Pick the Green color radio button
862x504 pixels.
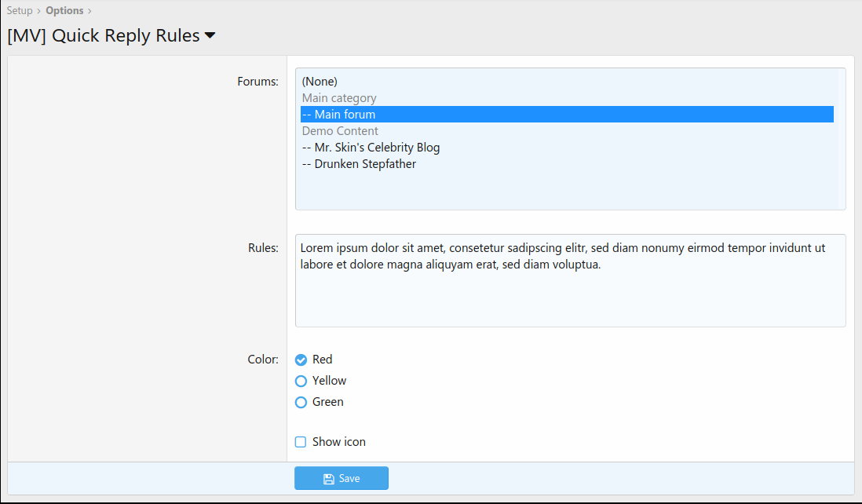click(301, 402)
